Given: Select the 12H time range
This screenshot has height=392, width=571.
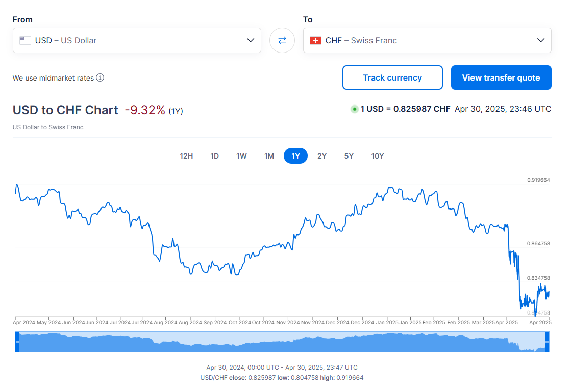Looking at the screenshot, I should point(186,156).
